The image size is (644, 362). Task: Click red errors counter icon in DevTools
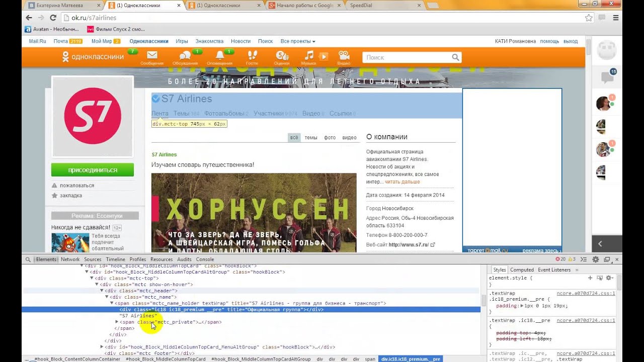click(557, 259)
